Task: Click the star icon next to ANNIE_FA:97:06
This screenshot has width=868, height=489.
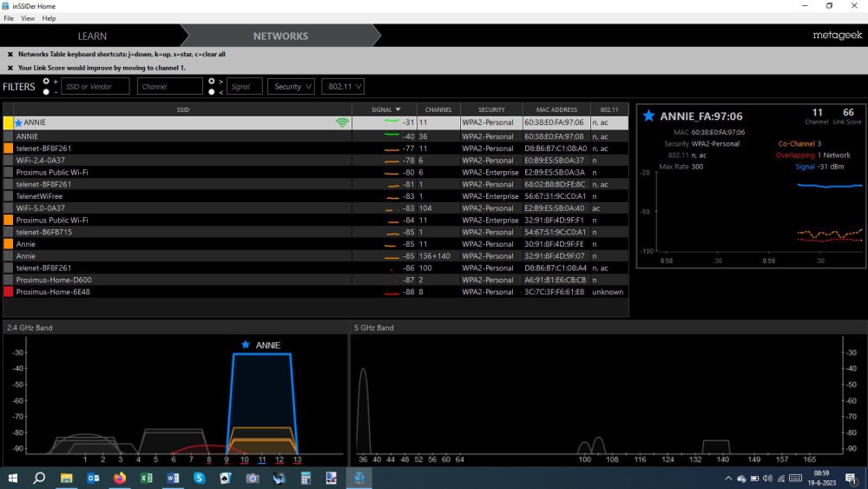Action: pos(648,116)
